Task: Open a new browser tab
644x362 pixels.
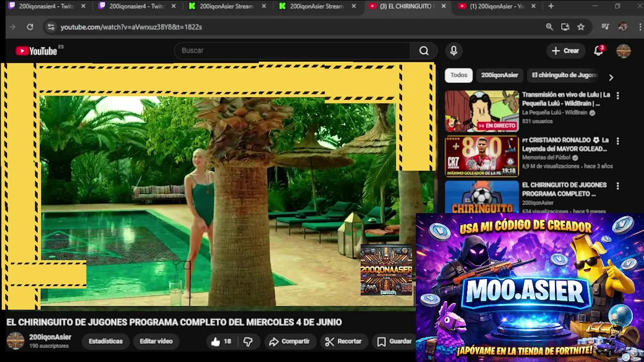Action: pyautogui.click(x=551, y=6)
